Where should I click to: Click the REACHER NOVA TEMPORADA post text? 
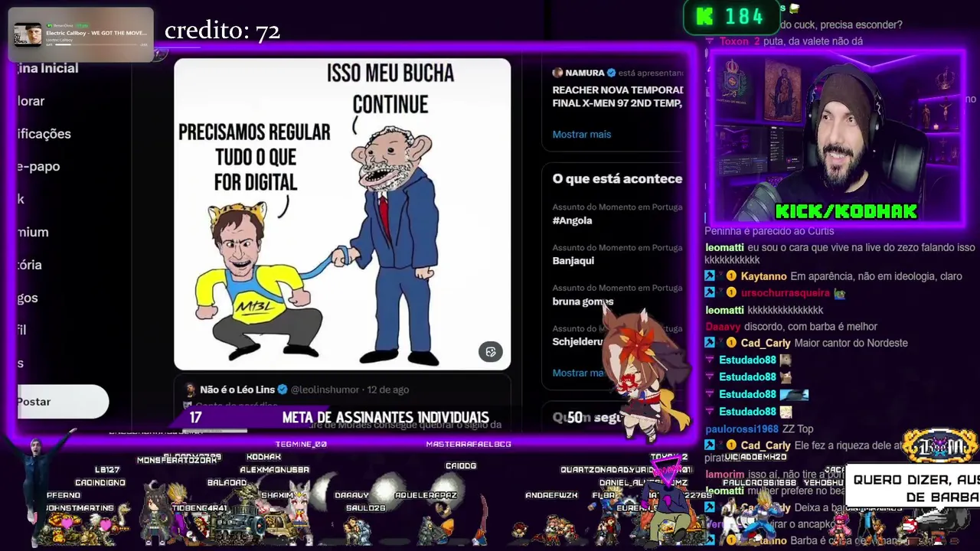point(618,97)
